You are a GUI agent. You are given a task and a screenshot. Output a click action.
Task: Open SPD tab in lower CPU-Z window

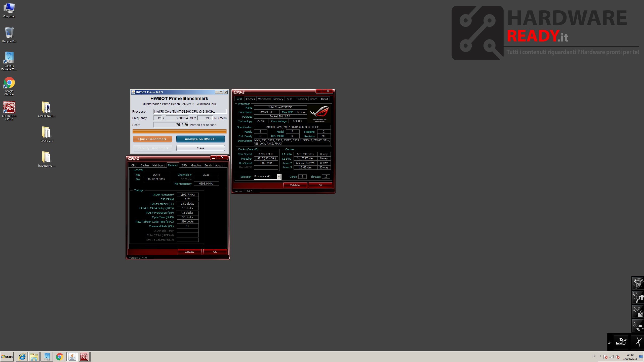(184, 165)
